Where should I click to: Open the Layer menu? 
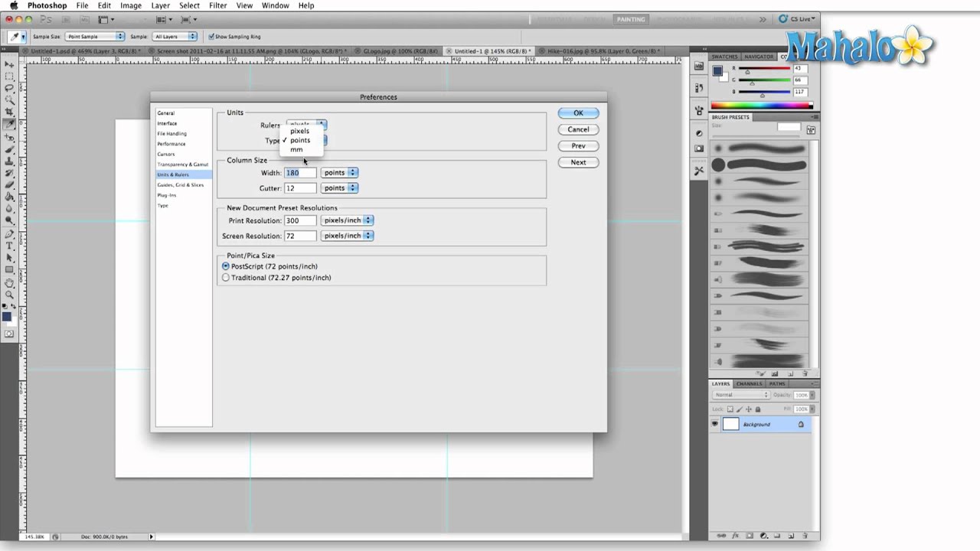[161, 5]
